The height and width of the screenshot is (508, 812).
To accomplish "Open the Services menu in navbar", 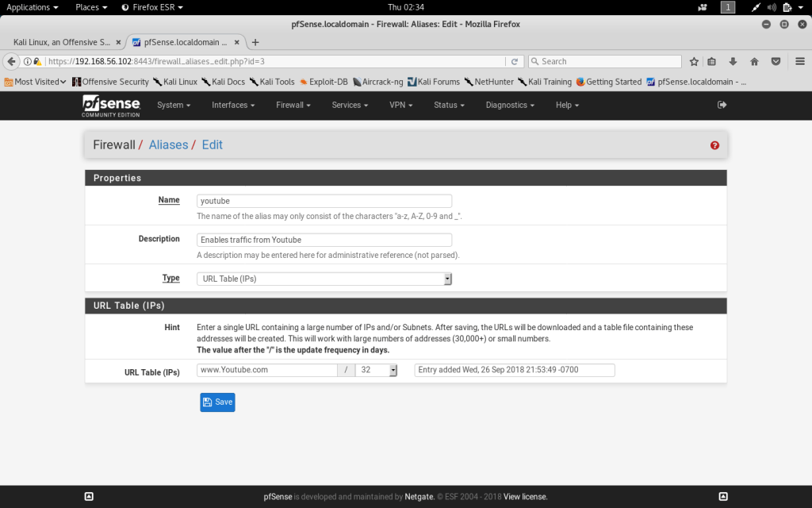I will 350,105.
